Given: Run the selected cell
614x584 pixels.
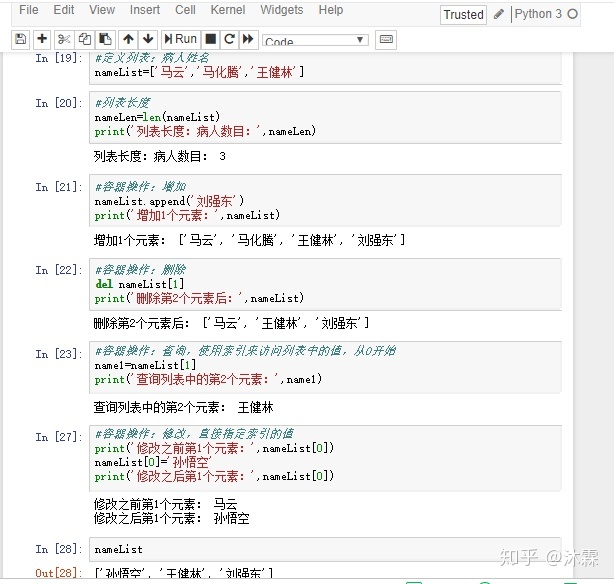Looking at the screenshot, I should [x=181, y=39].
